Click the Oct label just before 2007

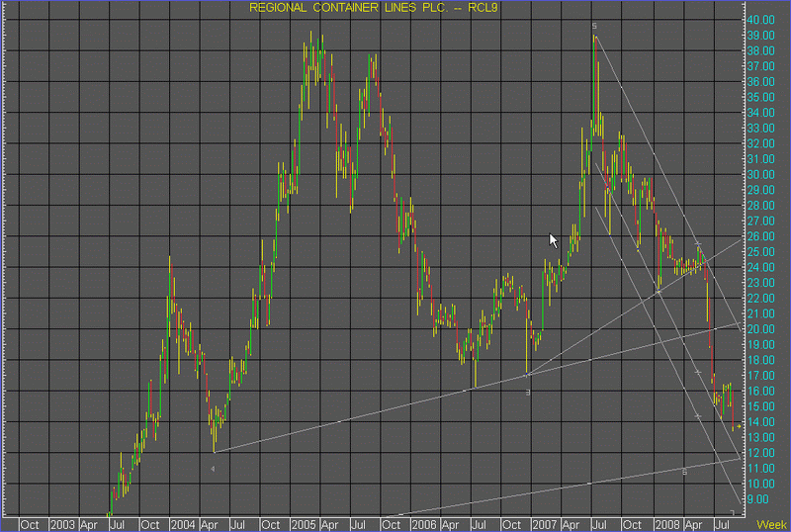coord(511,525)
